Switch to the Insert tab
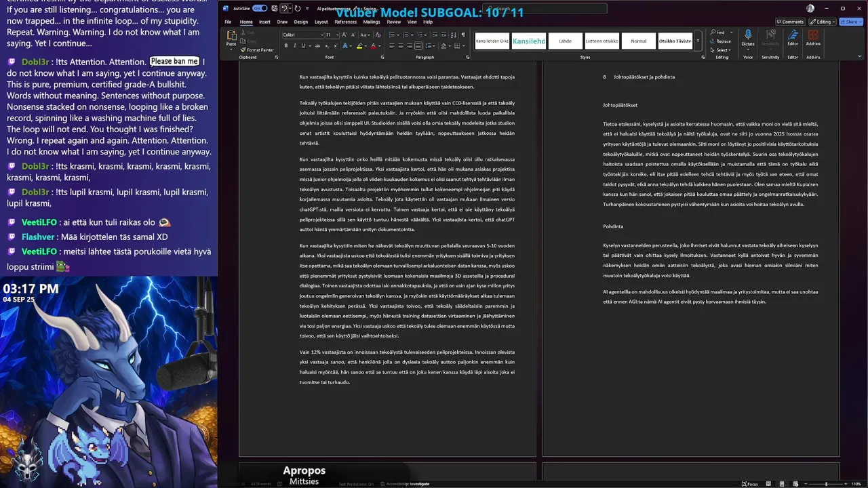Viewport: 868px width, 488px height. point(264,22)
